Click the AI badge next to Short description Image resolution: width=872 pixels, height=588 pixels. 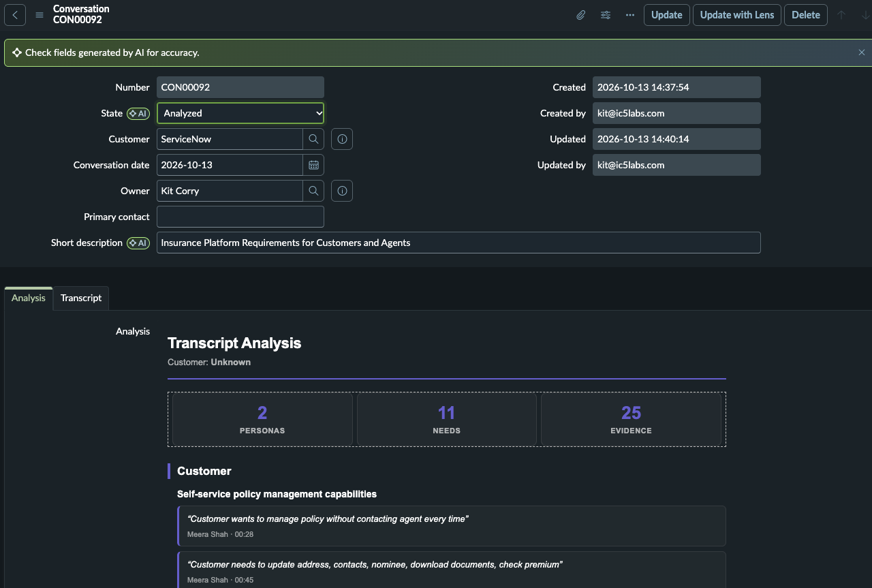pyautogui.click(x=138, y=243)
